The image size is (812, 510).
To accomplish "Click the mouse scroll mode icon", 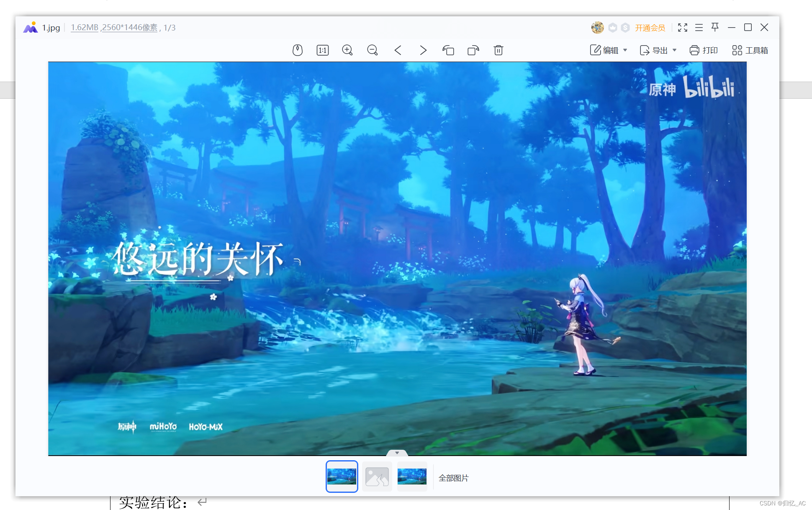I will point(298,50).
